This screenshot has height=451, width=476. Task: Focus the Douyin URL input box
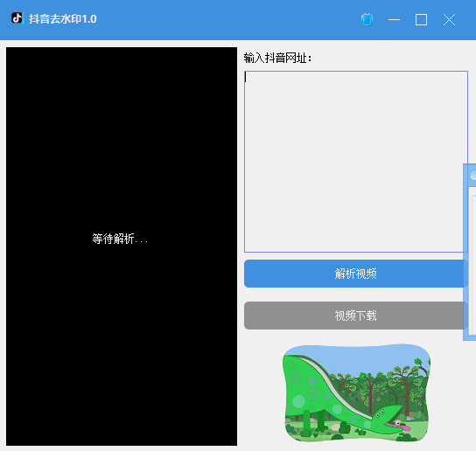[356, 162]
